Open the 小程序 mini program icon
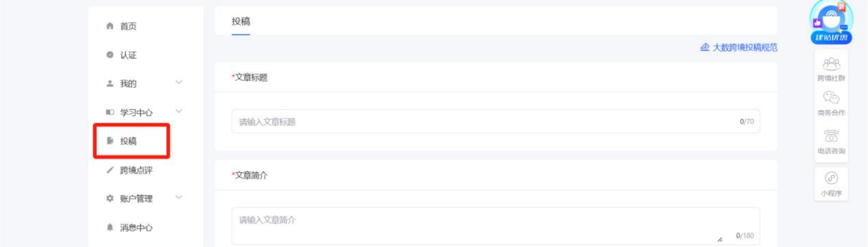868x247 pixels. click(x=832, y=178)
